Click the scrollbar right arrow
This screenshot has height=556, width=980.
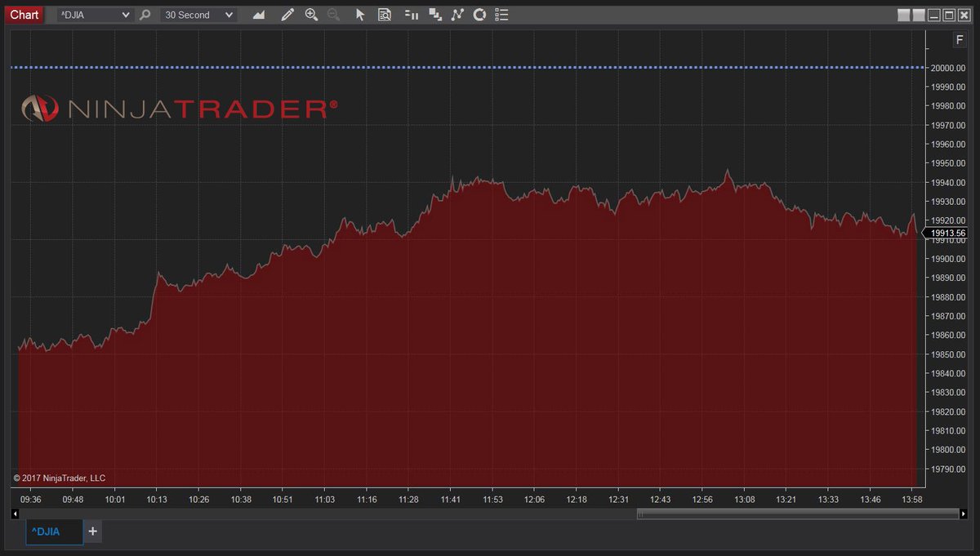pos(964,514)
